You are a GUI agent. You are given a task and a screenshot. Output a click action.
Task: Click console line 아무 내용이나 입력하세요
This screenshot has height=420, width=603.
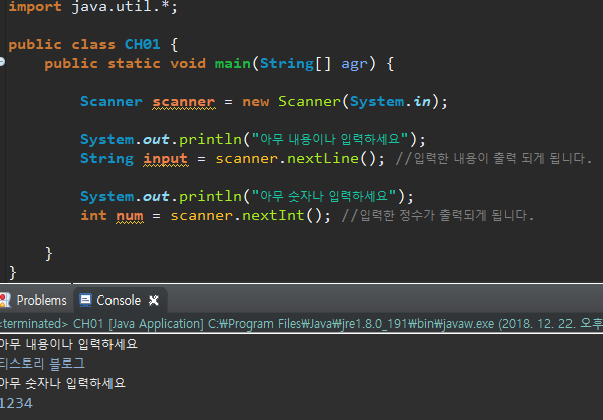click(x=68, y=344)
